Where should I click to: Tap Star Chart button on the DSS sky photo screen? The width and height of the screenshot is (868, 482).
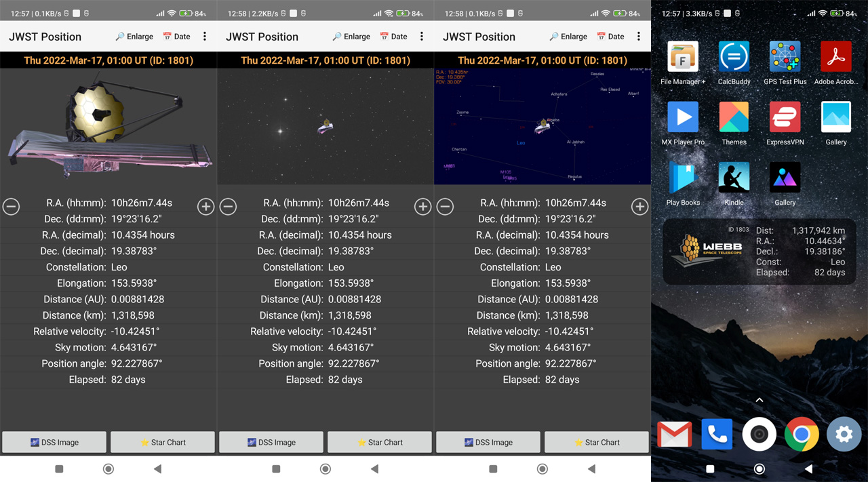point(380,442)
